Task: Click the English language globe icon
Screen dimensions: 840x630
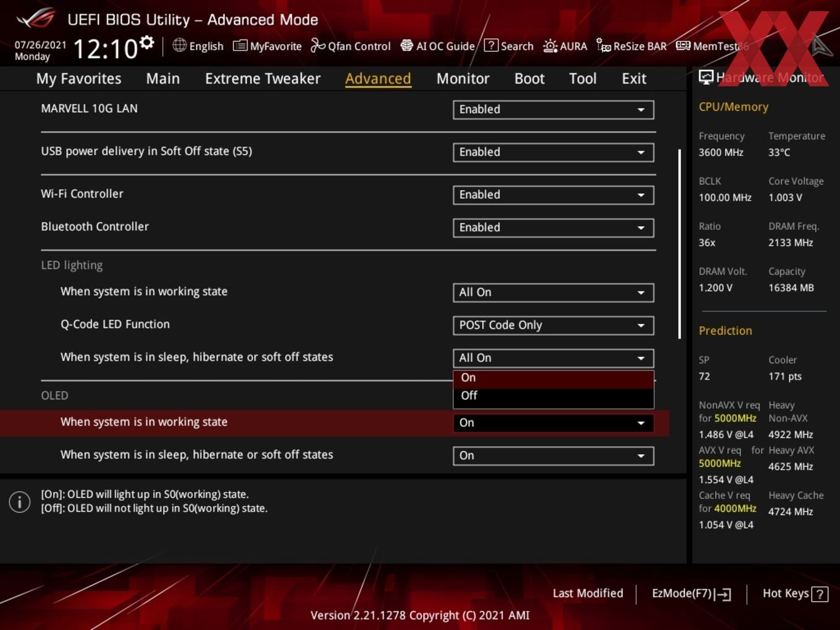Action: [179, 45]
